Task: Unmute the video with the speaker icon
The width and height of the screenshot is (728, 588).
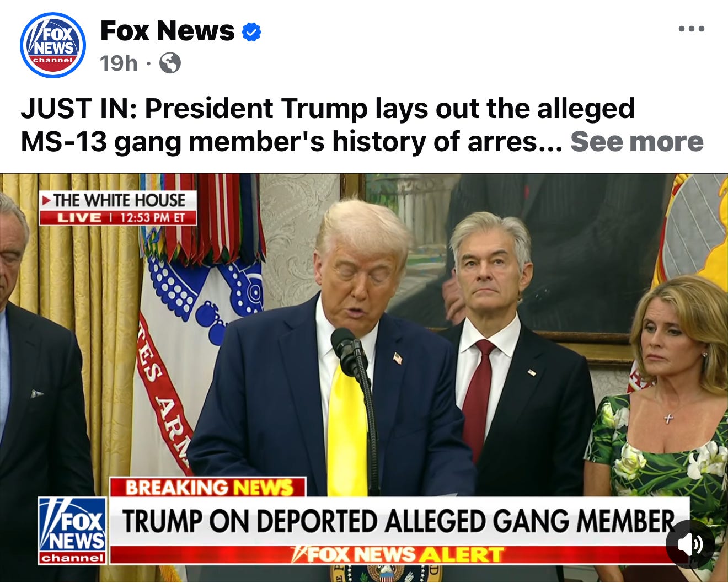Action: (689, 544)
